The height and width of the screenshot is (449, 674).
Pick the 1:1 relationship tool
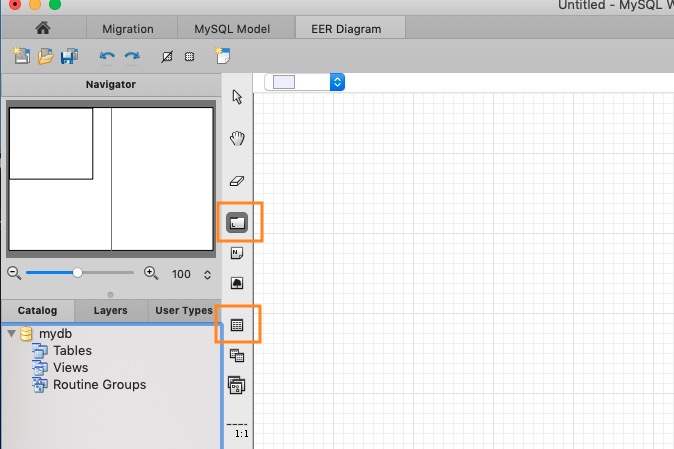click(237, 431)
